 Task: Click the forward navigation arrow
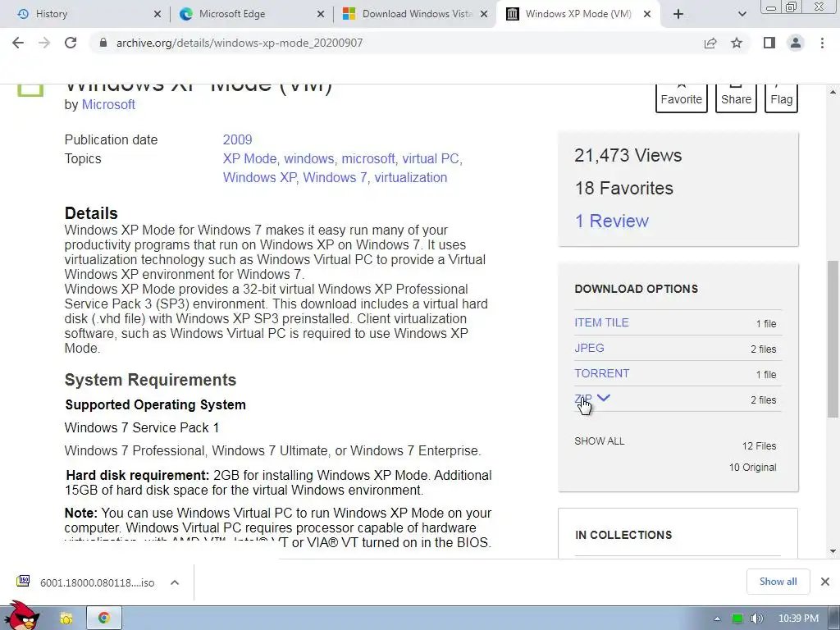(x=44, y=43)
